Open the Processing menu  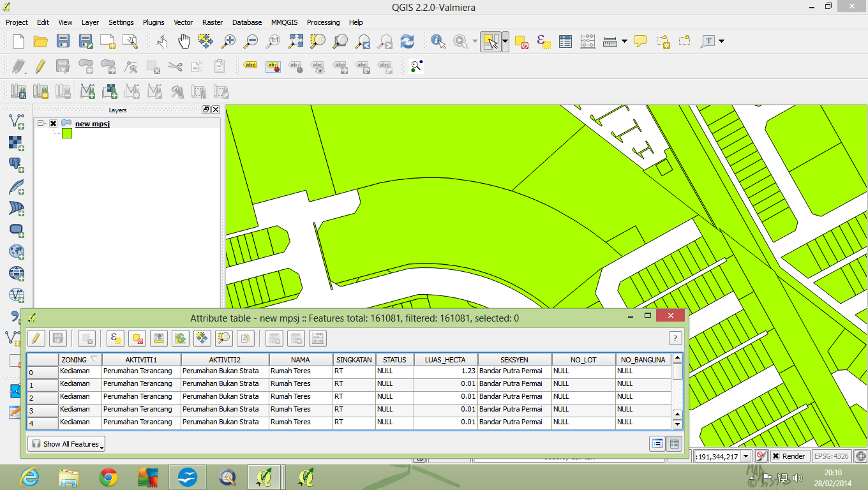pos(323,22)
